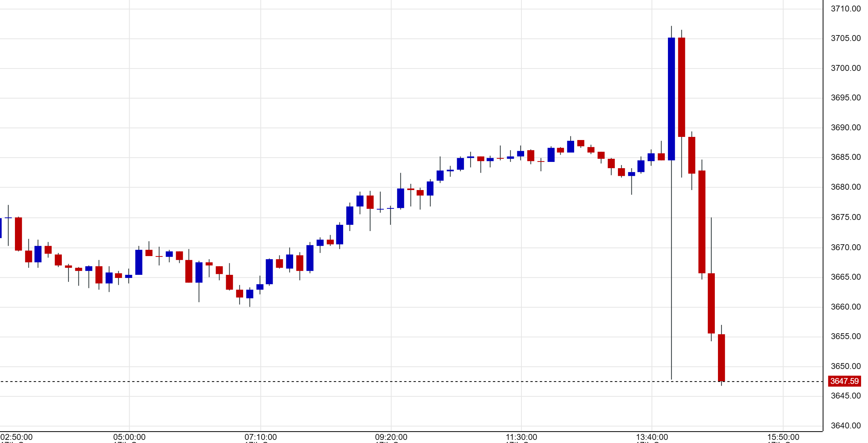868x443 pixels.
Task: Select the 15:50:00 time axis label
Action: (783, 437)
